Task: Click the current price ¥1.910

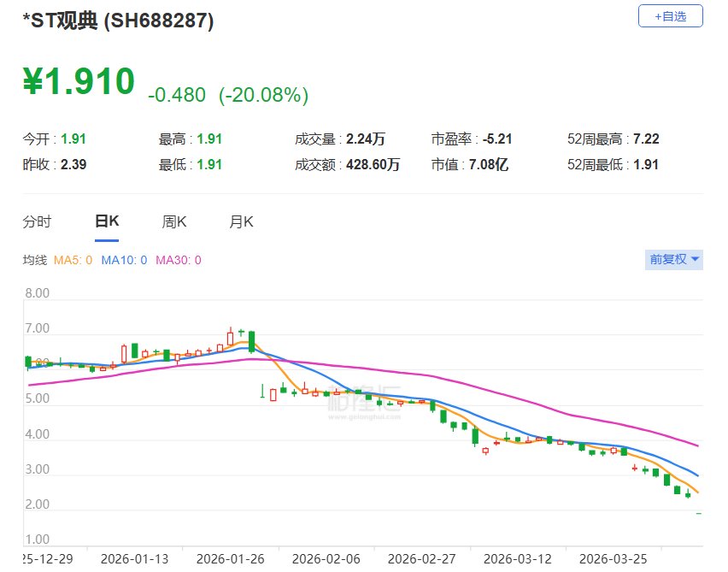Action: tap(79, 81)
